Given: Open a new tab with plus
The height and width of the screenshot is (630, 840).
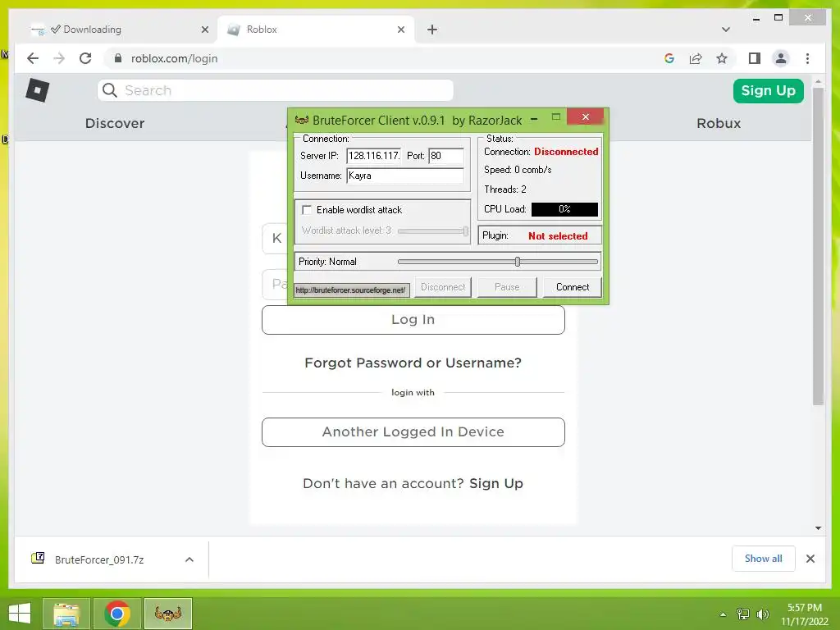Looking at the screenshot, I should pyautogui.click(x=432, y=30).
